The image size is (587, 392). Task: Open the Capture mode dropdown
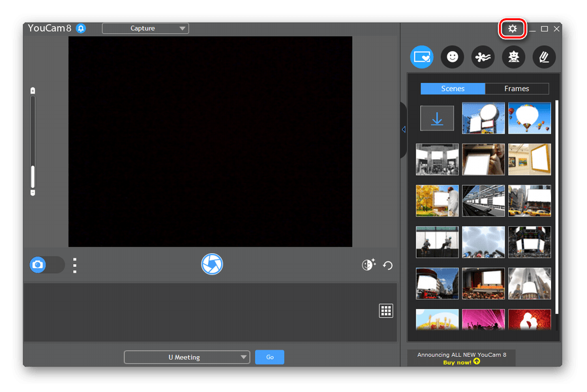(145, 29)
